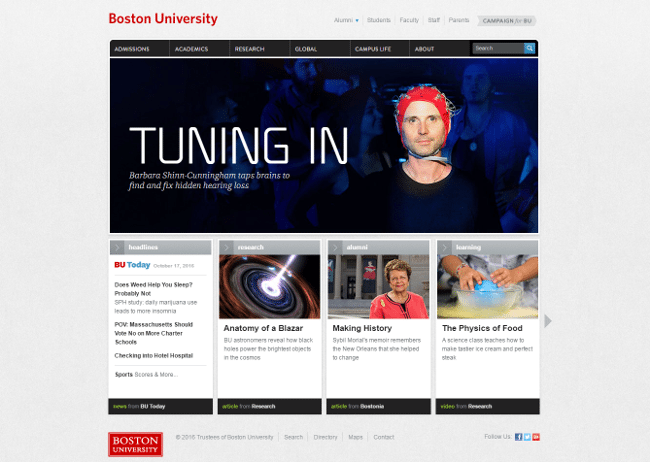
Task: Open the Making History photo thumbnail
Action: tap(378, 287)
